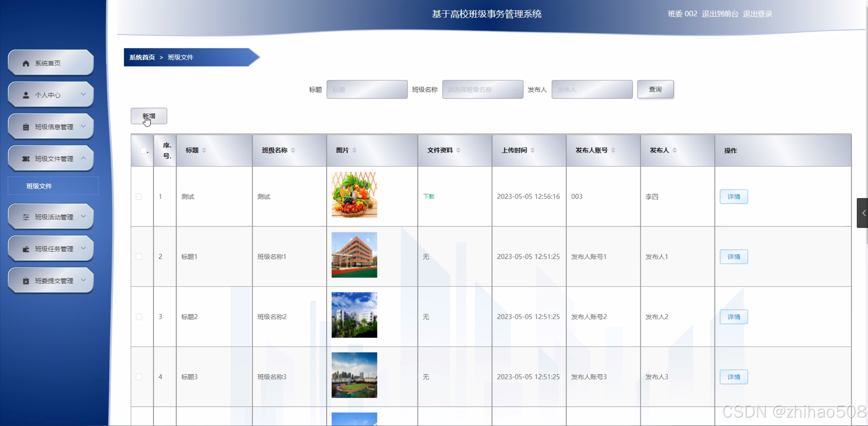Collapse the 班级文件管理 chevron
Image resolution: width=868 pixels, height=426 pixels.
(83, 158)
